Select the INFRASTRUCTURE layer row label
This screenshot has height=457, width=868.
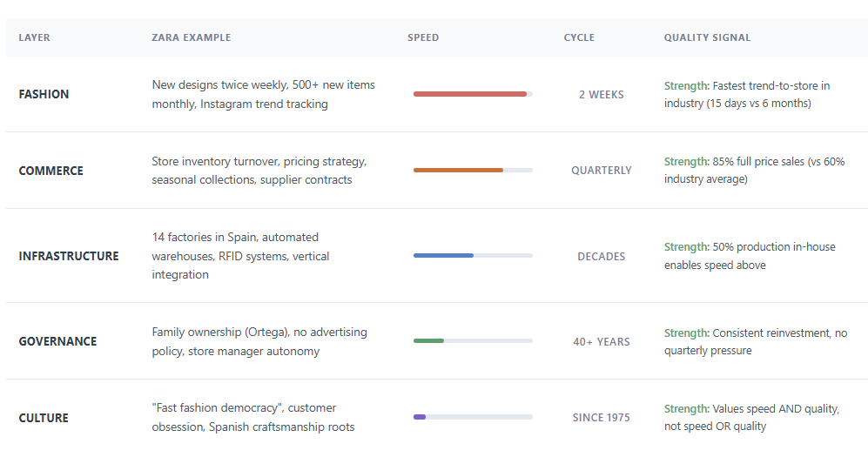click(x=69, y=256)
